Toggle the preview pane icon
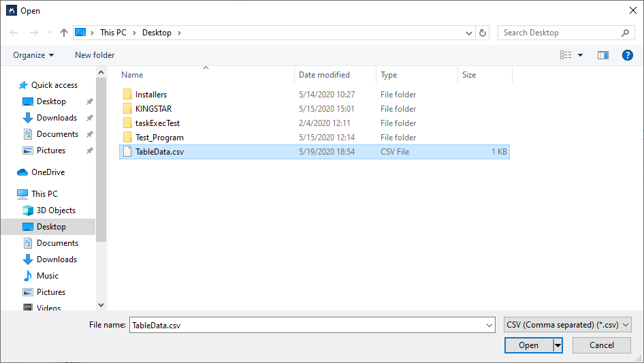 pyautogui.click(x=602, y=55)
